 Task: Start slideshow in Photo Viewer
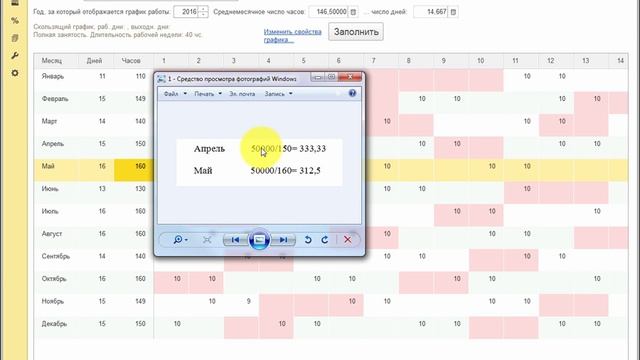click(x=259, y=240)
